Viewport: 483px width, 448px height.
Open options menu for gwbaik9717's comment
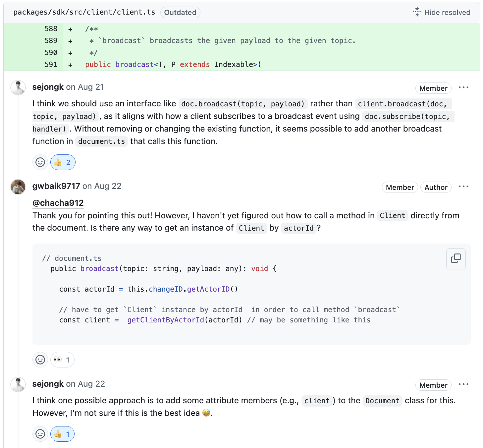pos(463,187)
